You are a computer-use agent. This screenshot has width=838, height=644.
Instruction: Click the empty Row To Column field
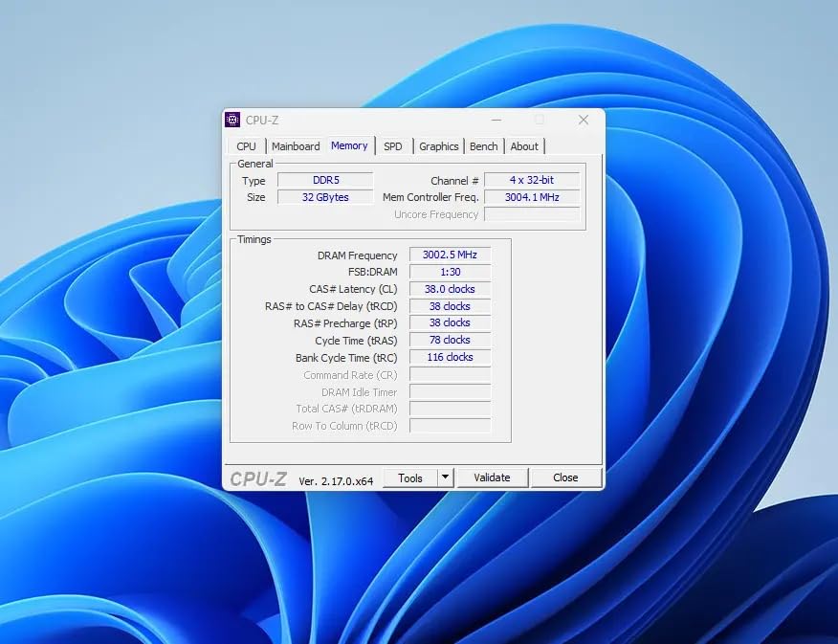click(x=450, y=426)
